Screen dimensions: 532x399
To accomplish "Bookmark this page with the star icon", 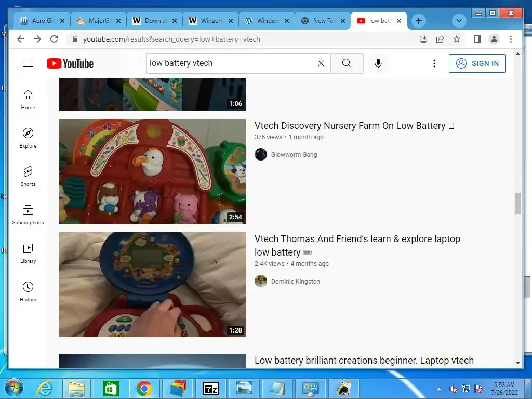I will 457,39.
